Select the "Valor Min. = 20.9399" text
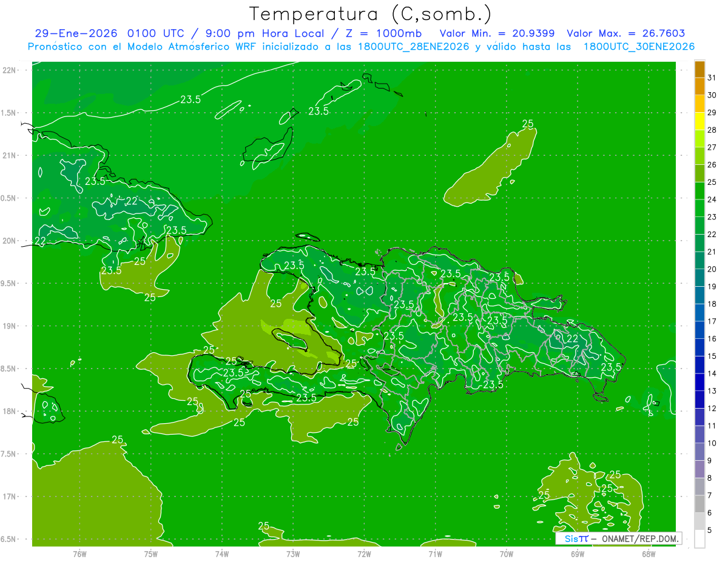The image size is (728, 562). pyautogui.click(x=497, y=34)
